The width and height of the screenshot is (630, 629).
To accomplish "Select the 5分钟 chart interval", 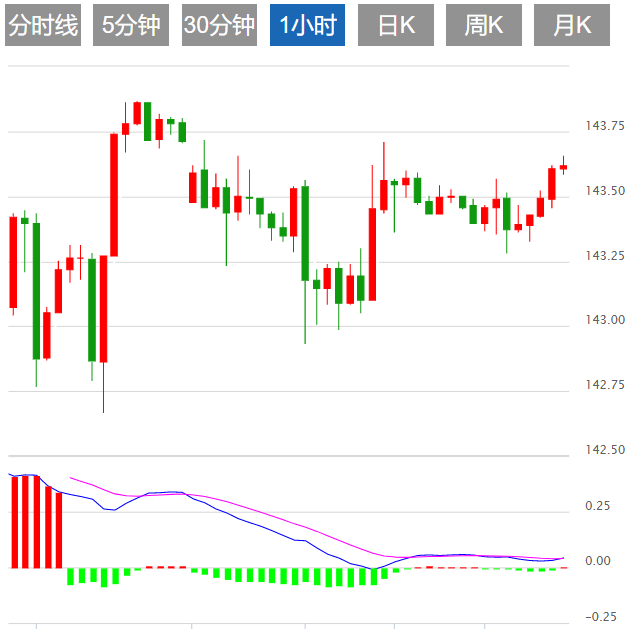I will [x=131, y=26].
